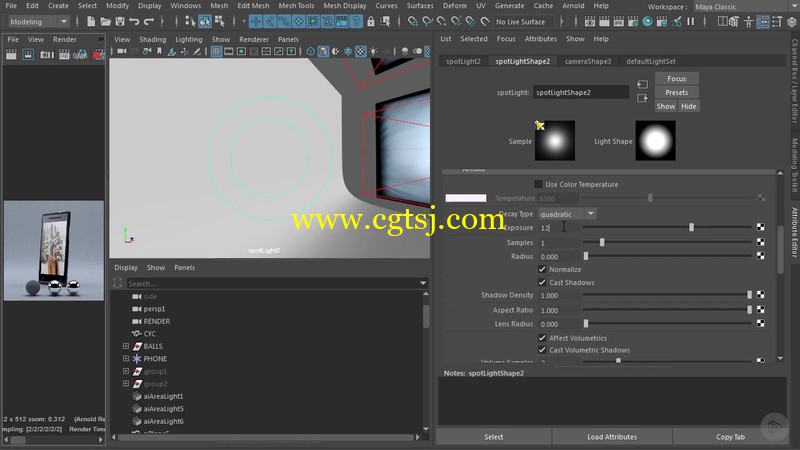The image size is (800, 450).
Task: Show the Modeling Toolkit sidebar icon
Action: coord(734,22)
